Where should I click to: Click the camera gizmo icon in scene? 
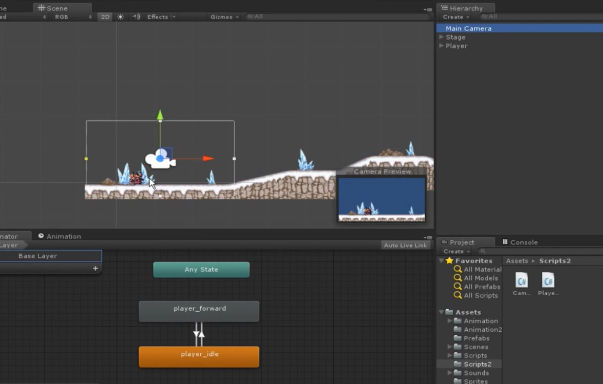[160, 158]
